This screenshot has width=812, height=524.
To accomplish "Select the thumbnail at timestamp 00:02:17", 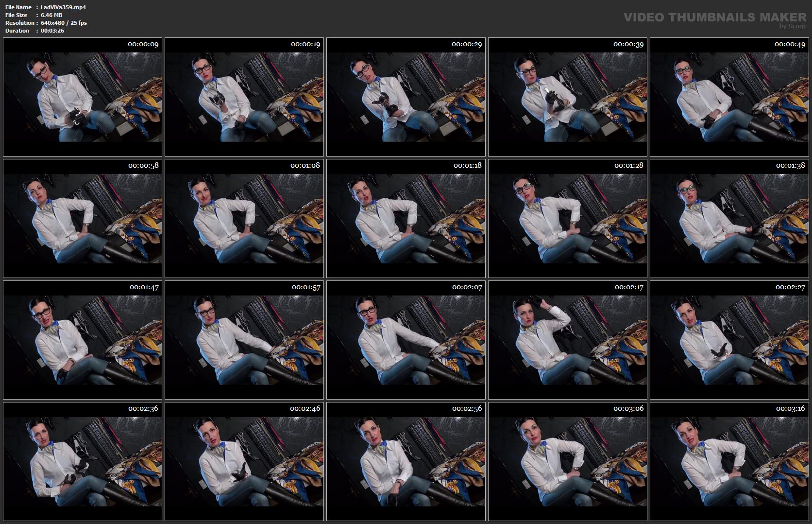I will pos(568,340).
